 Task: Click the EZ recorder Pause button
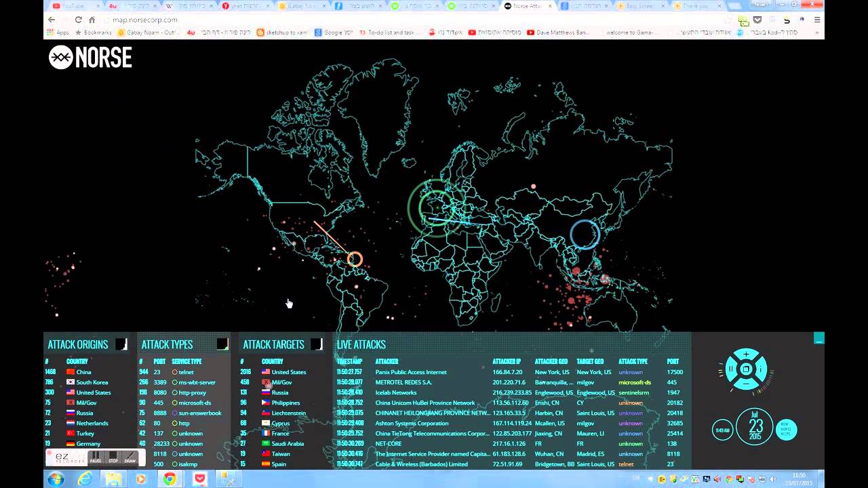(x=96, y=457)
